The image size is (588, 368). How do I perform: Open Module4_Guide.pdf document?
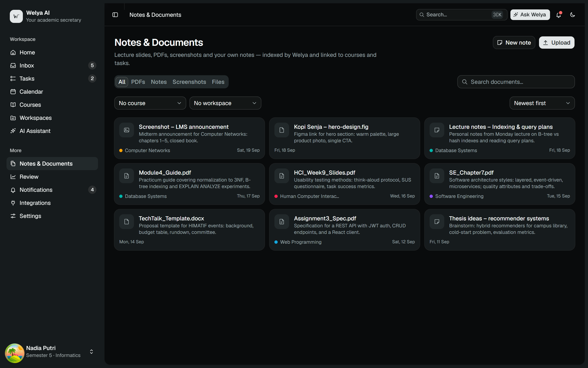[189, 184]
